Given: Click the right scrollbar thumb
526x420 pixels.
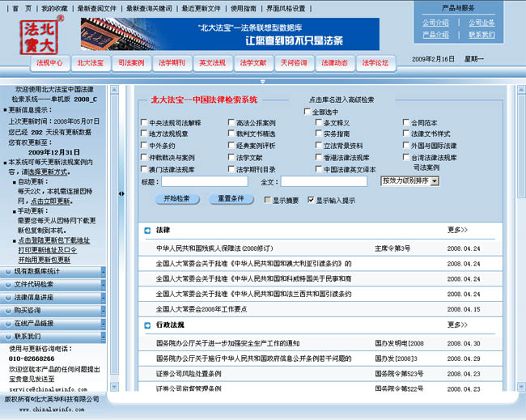Looking at the screenshot, I should [521, 146].
